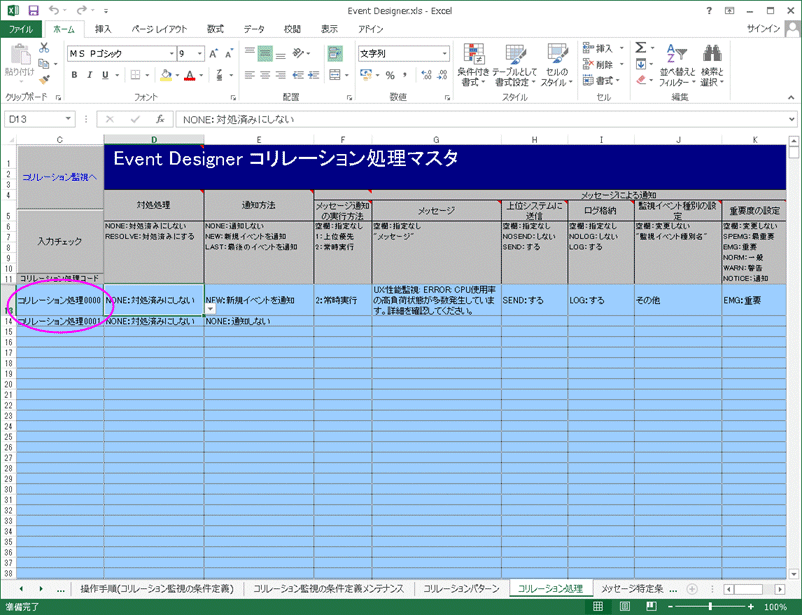Apply red font color
Screen dimensions: 802x615
click(190, 75)
